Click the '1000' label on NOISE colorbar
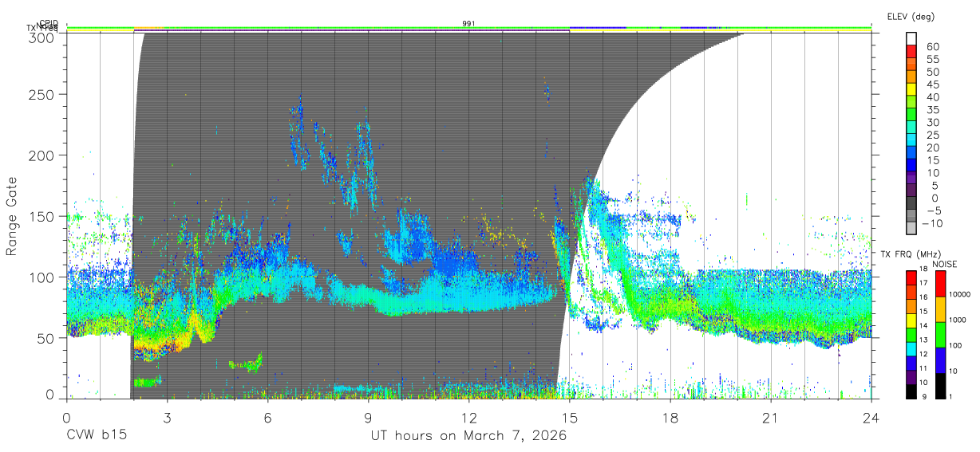The height and width of the screenshot is (452, 980). [x=958, y=320]
